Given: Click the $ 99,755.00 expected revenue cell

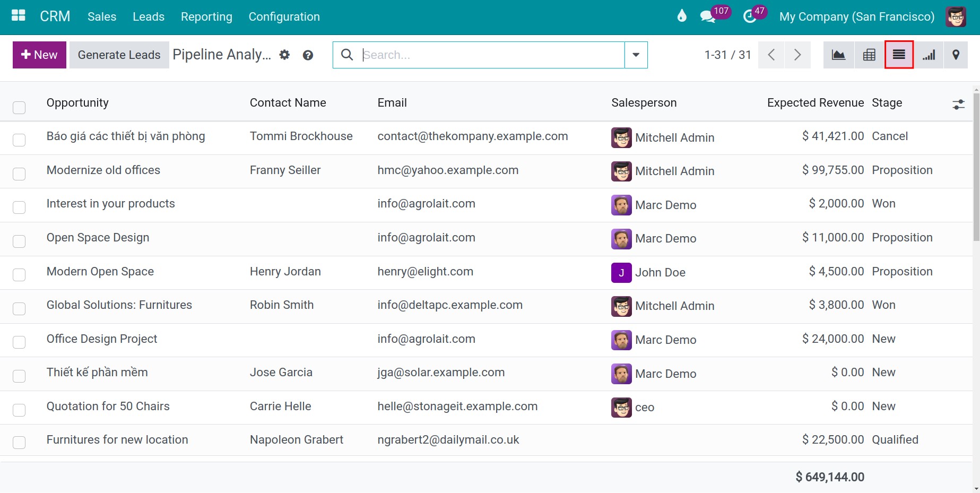Looking at the screenshot, I should point(833,170).
